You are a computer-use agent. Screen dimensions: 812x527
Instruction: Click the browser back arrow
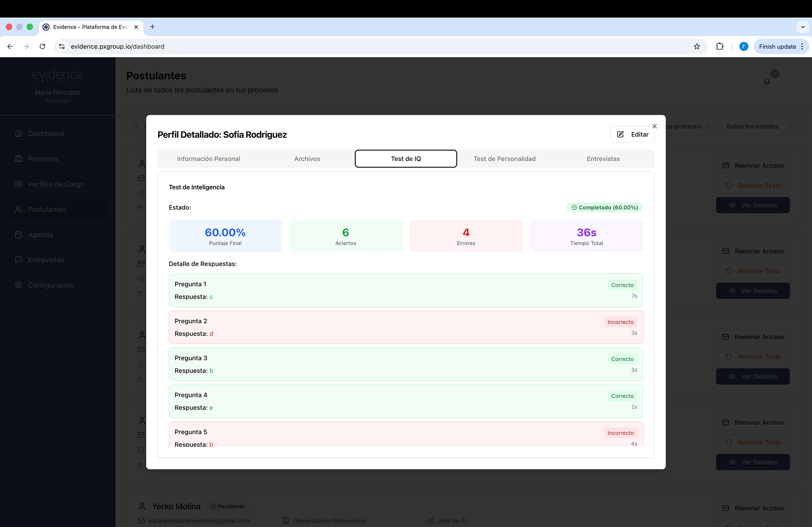10,46
